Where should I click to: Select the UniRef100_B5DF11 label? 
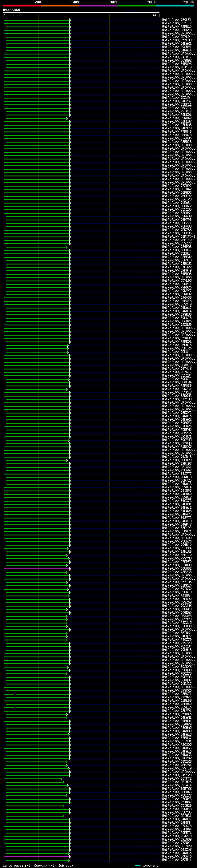(x=176, y=104)
